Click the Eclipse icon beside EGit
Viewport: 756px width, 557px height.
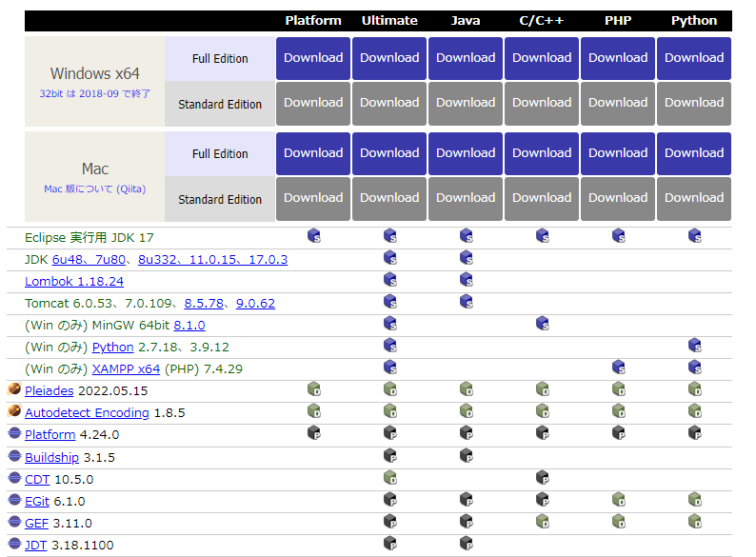[x=14, y=499]
